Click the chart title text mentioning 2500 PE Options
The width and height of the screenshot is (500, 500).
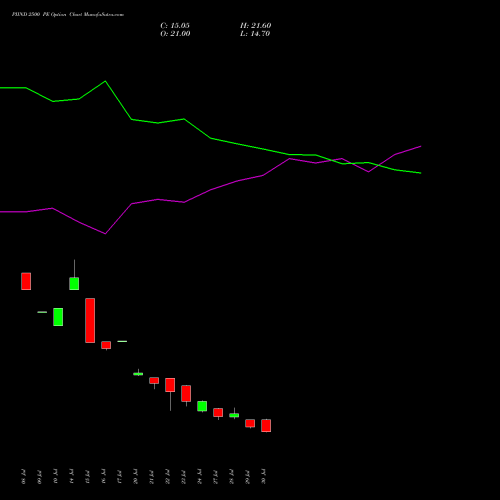pos(68,15)
